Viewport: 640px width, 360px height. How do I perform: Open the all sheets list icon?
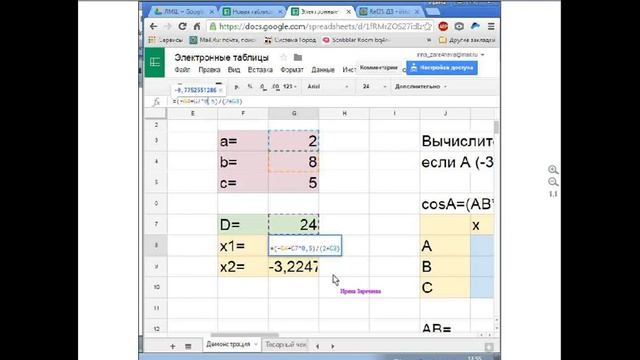188,346
